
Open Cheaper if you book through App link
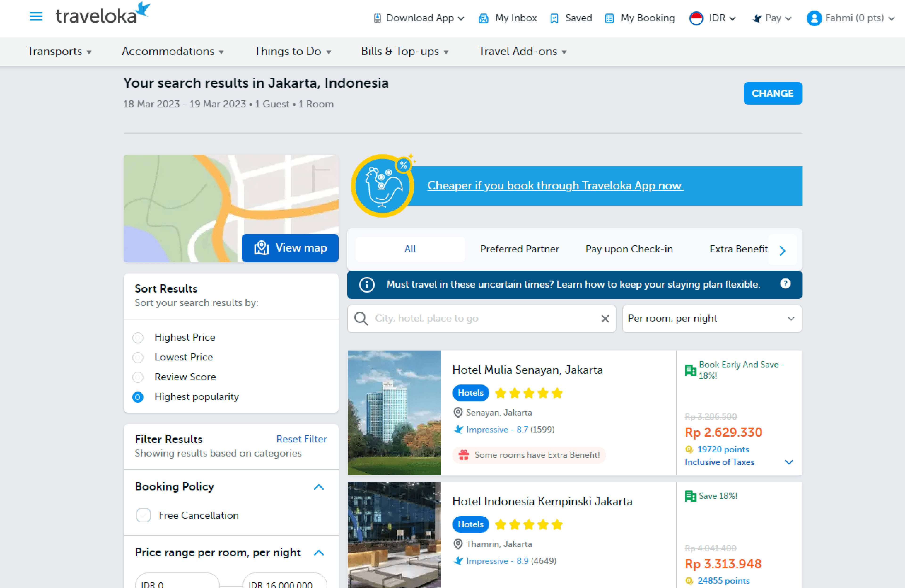tap(555, 185)
